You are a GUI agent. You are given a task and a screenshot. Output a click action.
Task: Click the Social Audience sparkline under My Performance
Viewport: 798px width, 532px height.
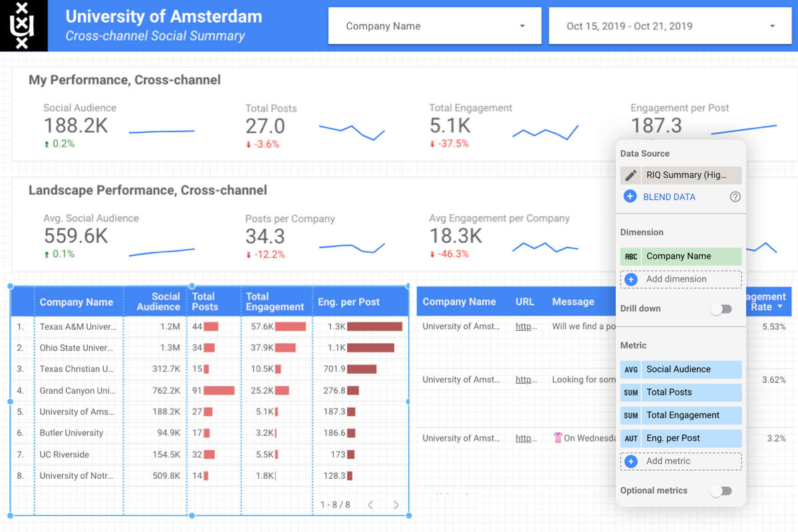click(x=162, y=131)
